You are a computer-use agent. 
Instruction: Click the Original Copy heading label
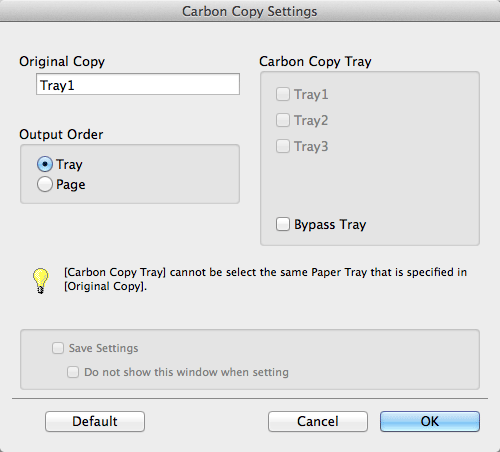[62, 62]
